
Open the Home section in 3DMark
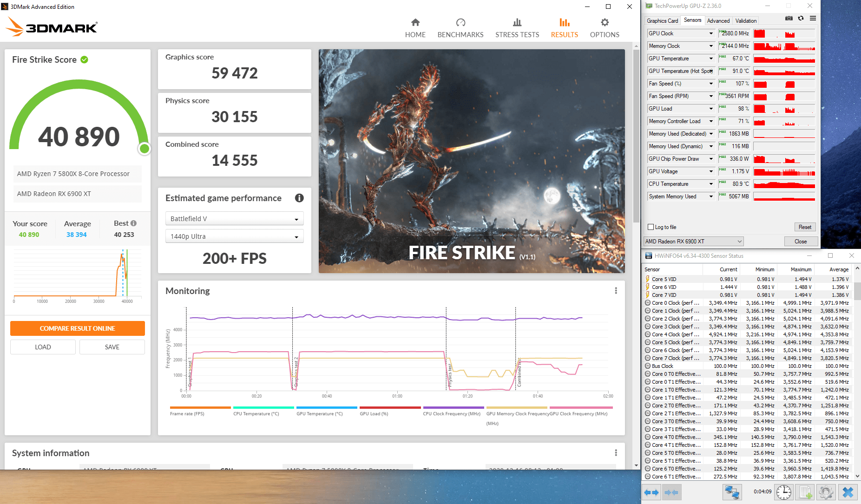click(x=415, y=28)
